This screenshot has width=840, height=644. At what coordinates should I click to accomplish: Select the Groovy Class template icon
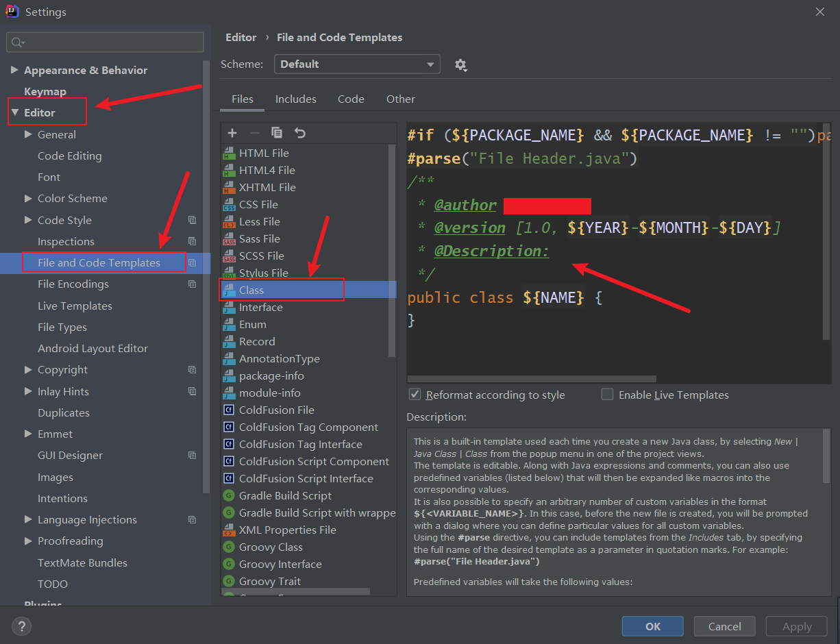pyautogui.click(x=230, y=547)
